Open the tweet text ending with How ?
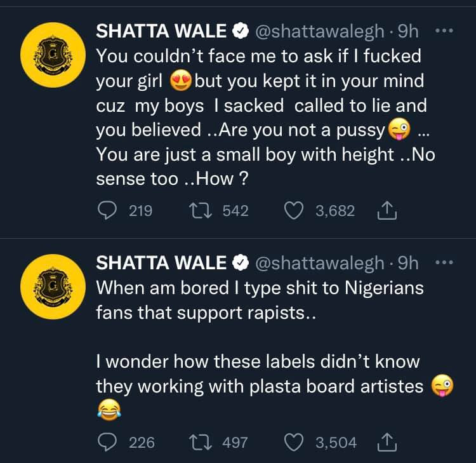 click(x=266, y=117)
